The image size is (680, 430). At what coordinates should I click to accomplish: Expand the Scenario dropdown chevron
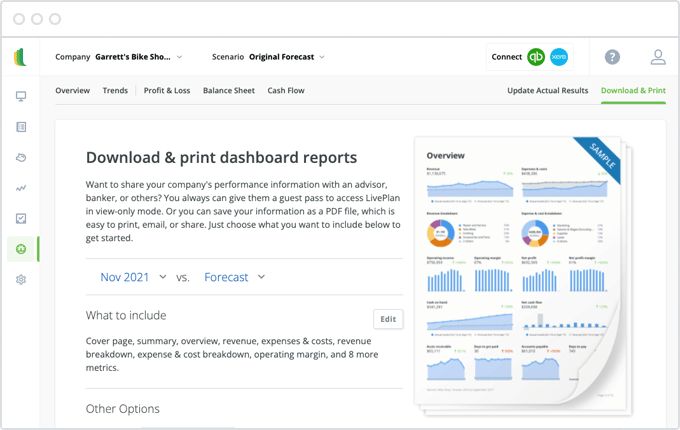coord(322,57)
